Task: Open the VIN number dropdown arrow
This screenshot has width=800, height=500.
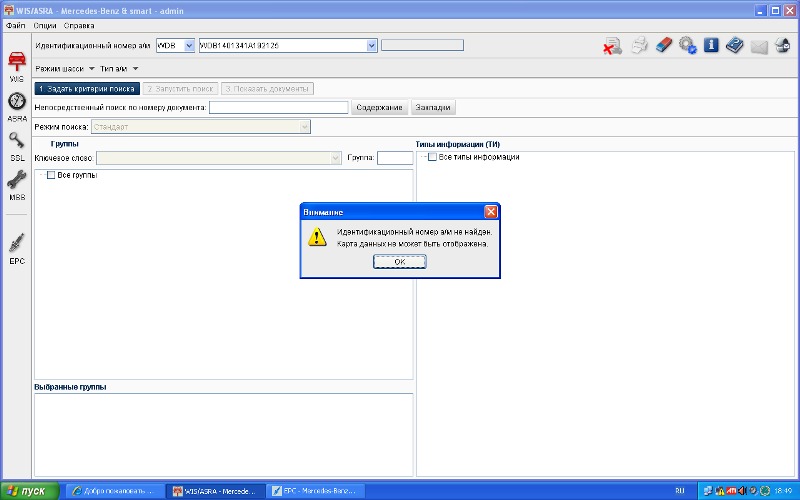Action: tap(371, 45)
